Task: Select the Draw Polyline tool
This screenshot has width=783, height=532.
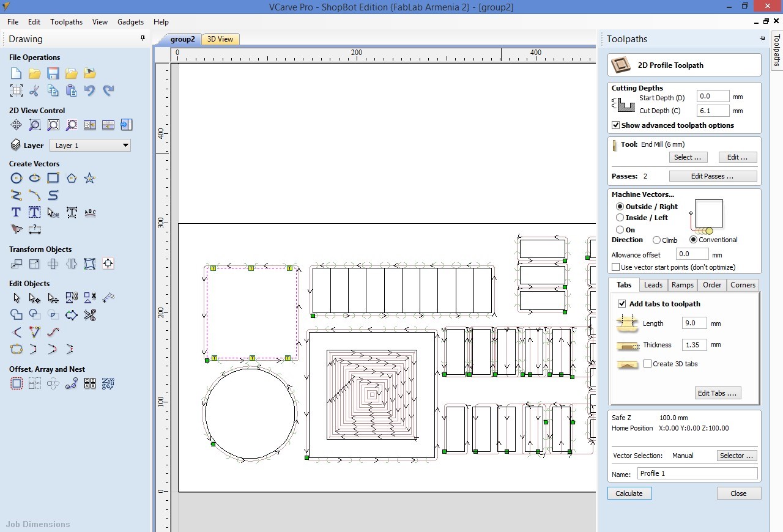Action: (x=17, y=195)
